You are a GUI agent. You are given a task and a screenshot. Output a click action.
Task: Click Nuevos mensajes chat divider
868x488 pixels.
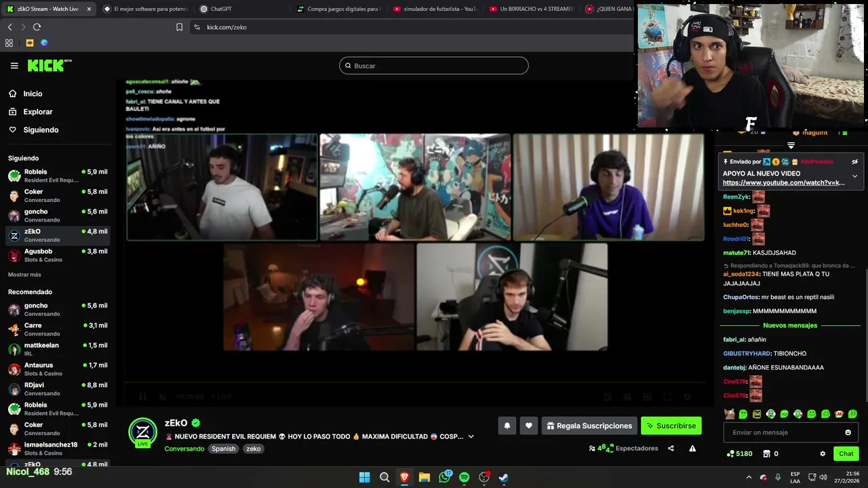tap(790, 325)
